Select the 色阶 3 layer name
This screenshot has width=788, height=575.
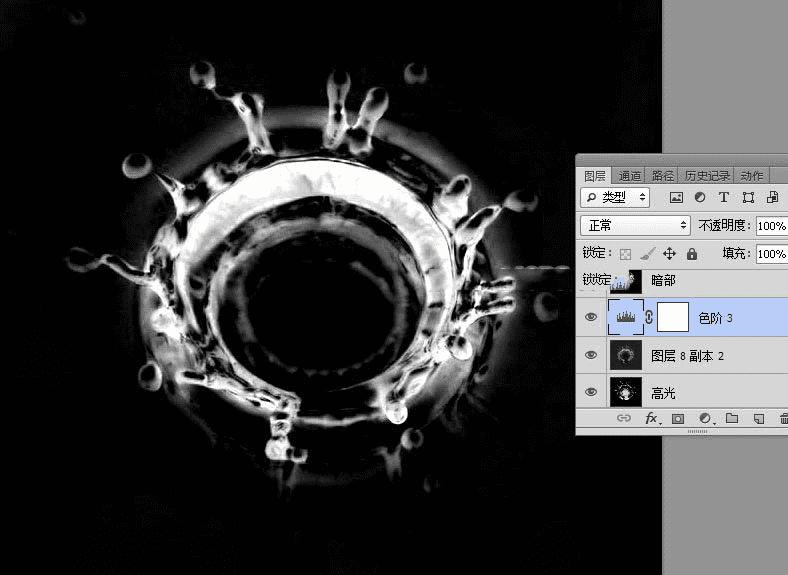pyautogui.click(x=716, y=318)
